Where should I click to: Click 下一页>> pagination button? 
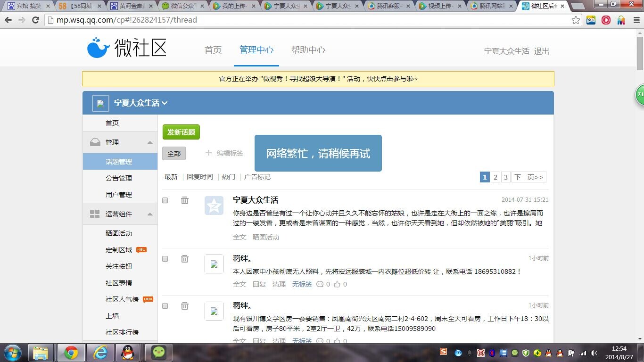(x=529, y=177)
